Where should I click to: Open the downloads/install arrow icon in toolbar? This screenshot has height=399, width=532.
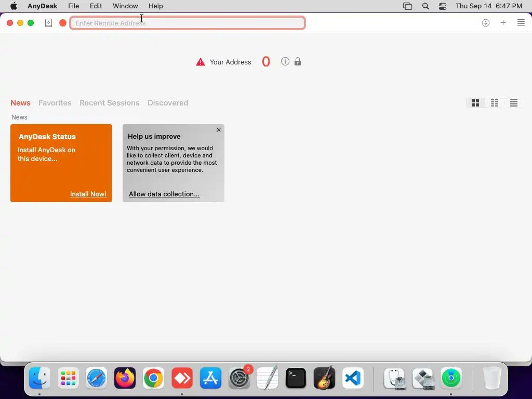486,23
